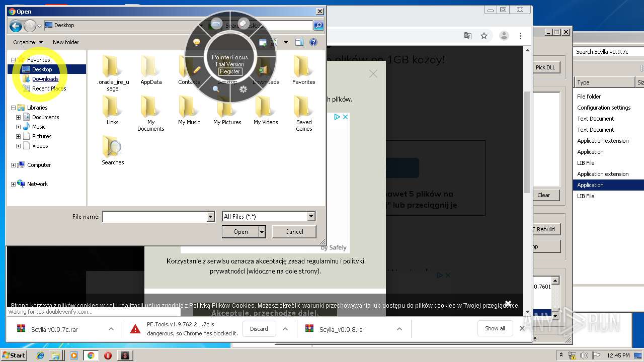Image resolution: width=644 pixels, height=362 pixels.
Task: Select the AppData folder
Action: (x=151, y=70)
